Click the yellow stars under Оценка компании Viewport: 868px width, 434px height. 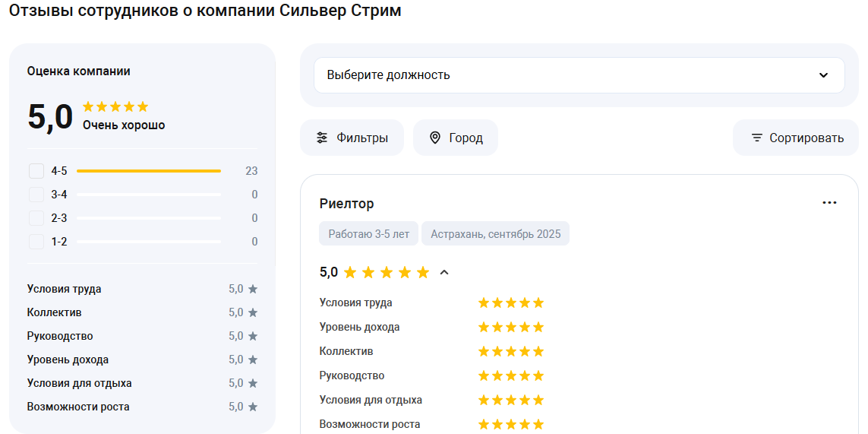click(x=115, y=106)
